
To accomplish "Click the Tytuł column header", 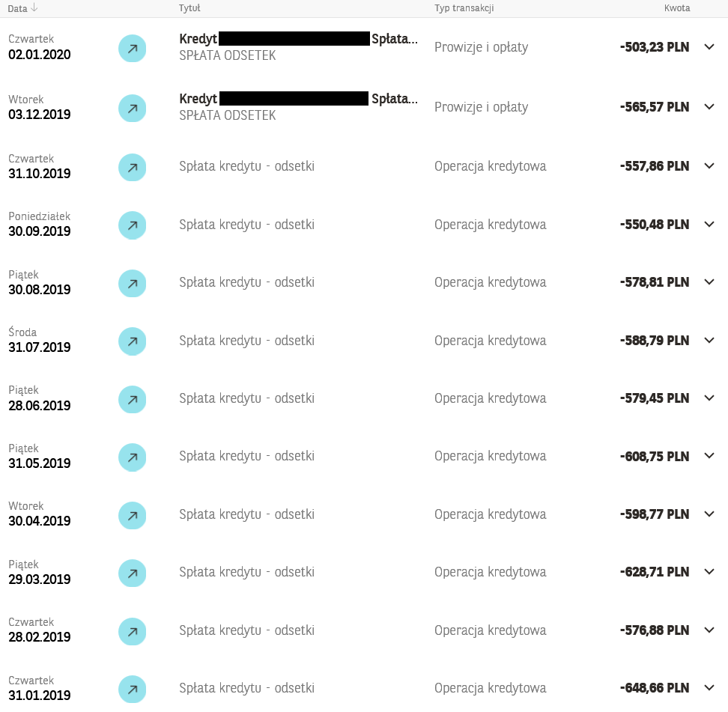I will coord(189,8).
